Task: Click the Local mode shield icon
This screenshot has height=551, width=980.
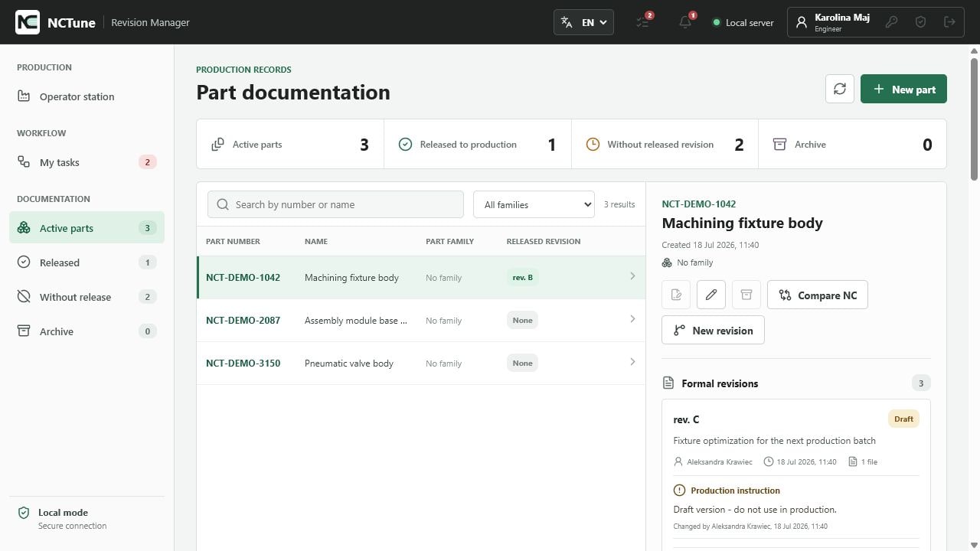Action: click(x=24, y=513)
